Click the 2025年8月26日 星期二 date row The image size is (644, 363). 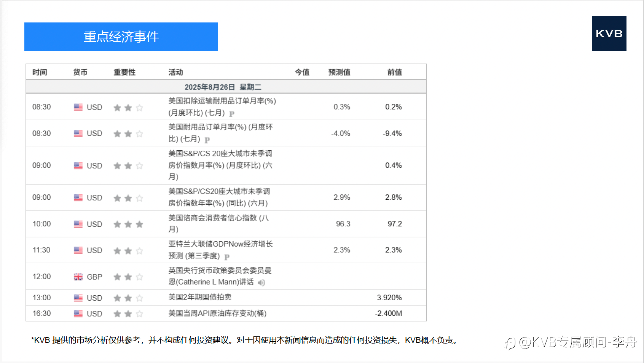[x=226, y=87]
